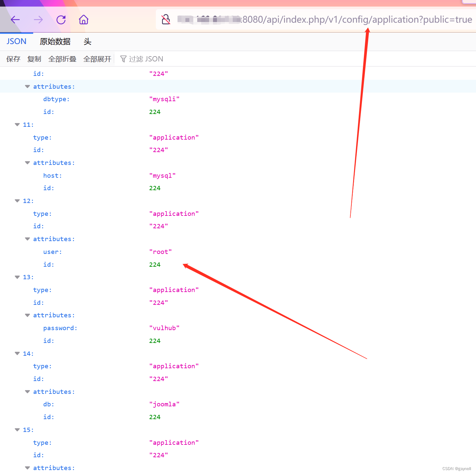Click the type key under item 13
Screen dimensions: 476x474
pos(42,290)
